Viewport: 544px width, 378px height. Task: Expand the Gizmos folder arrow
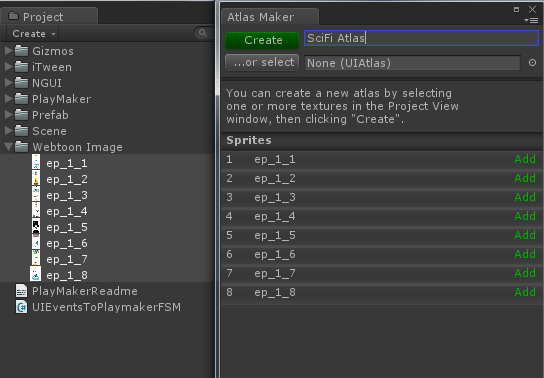tap(9, 51)
